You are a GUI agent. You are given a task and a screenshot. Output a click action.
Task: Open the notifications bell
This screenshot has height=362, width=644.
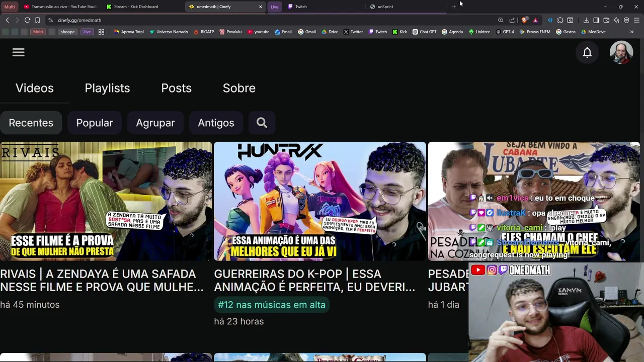pyautogui.click(x=587, y=52)
